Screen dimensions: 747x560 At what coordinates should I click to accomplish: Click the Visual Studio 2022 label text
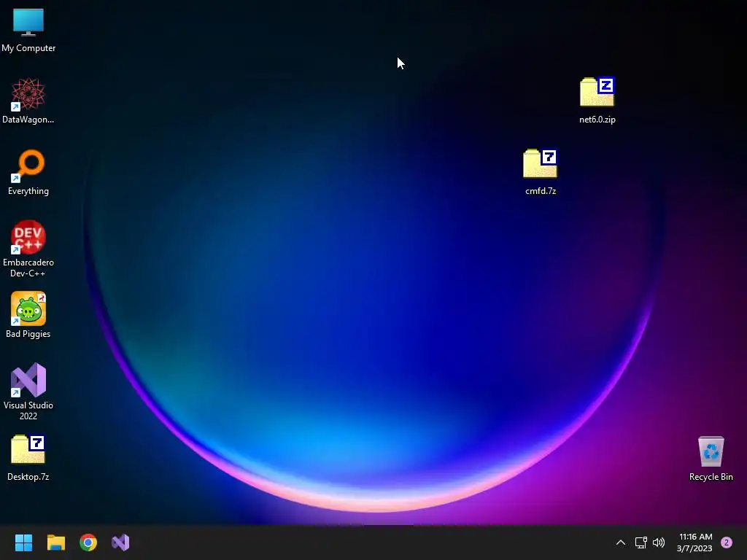click(x=28, y=411)
